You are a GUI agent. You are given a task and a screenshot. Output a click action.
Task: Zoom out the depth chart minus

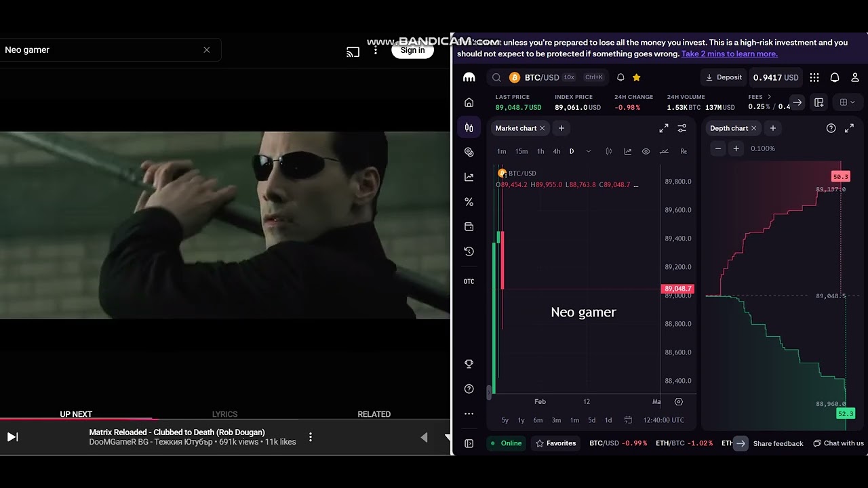point(718,148)
